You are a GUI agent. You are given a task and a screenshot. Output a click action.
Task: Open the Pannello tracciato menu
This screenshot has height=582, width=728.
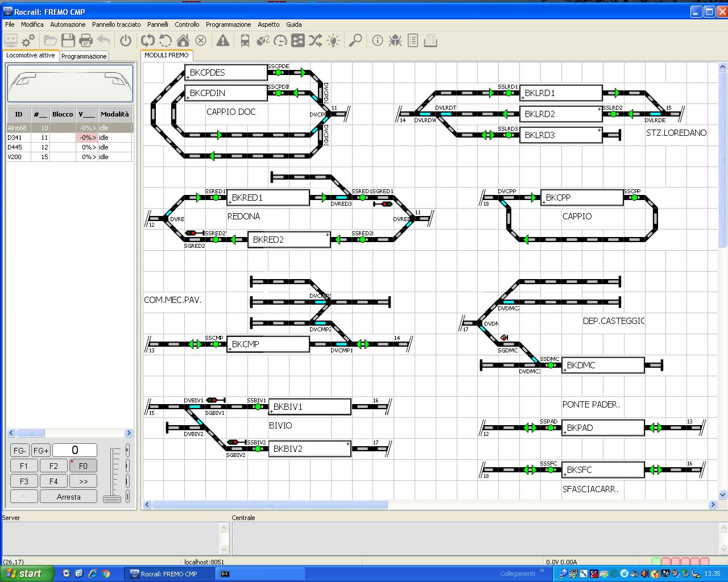(117, 24)
